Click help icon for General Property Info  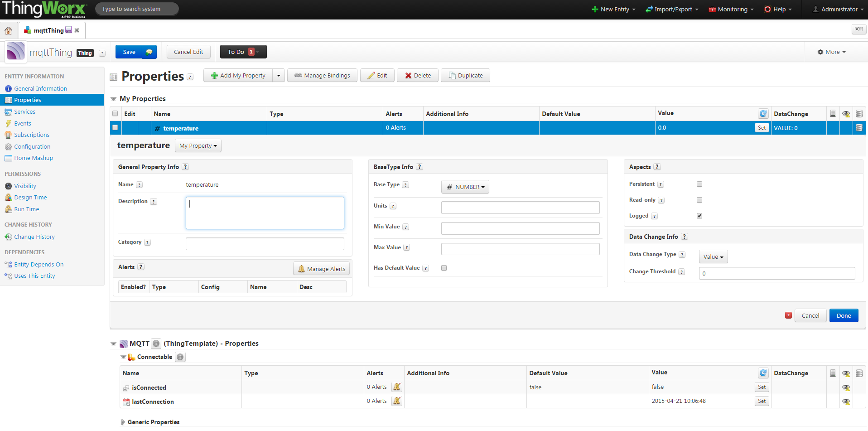click(x=185, y=167)
